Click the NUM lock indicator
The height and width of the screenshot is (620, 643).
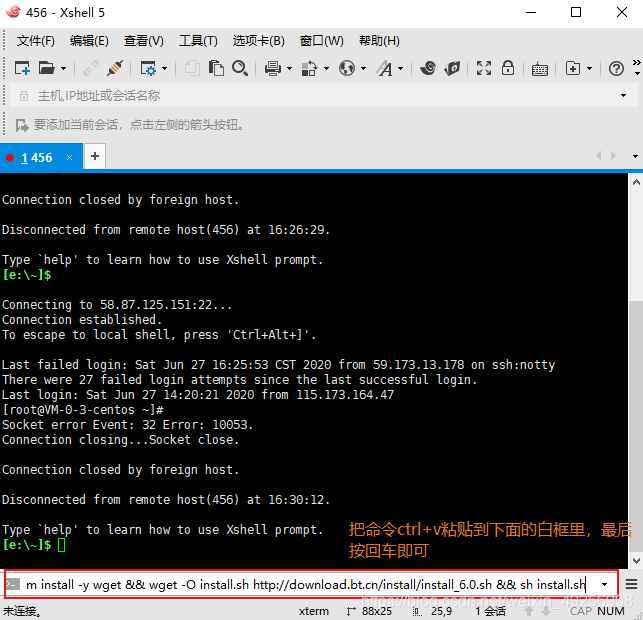611,611
